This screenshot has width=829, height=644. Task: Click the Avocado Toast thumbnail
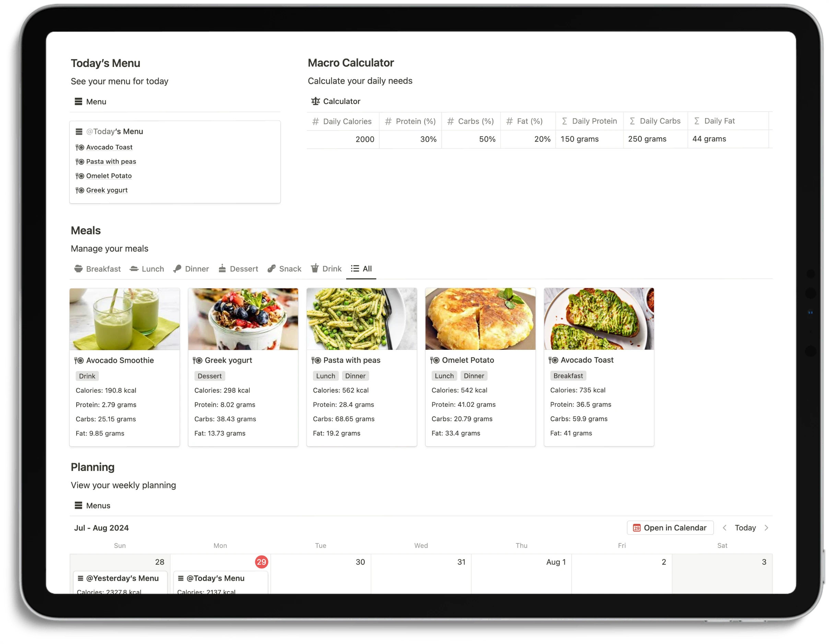[x=599, y=318]
